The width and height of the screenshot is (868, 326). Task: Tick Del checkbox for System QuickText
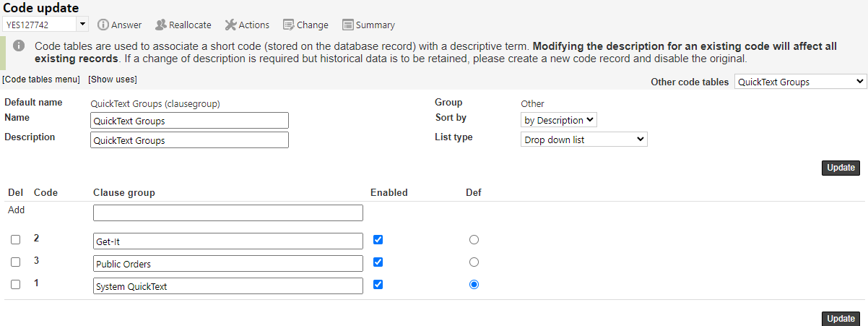[x=16, y=285]
